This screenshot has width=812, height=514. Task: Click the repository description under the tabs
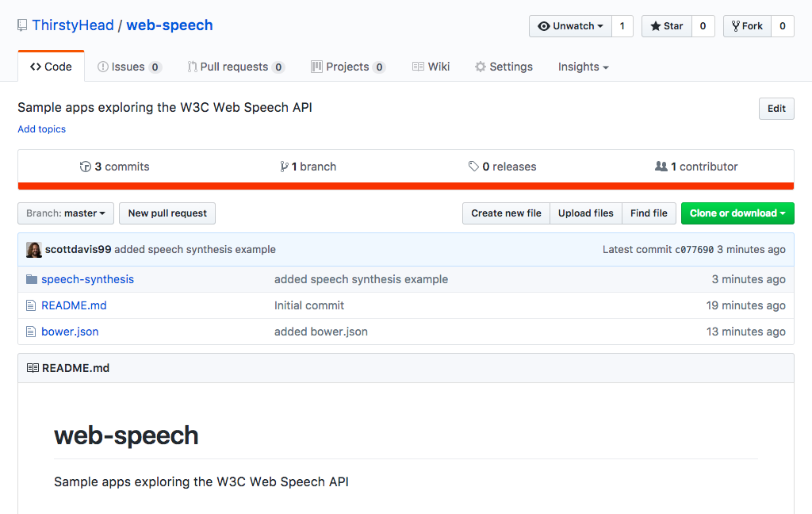pyautogui.click(x=165, y=107)
